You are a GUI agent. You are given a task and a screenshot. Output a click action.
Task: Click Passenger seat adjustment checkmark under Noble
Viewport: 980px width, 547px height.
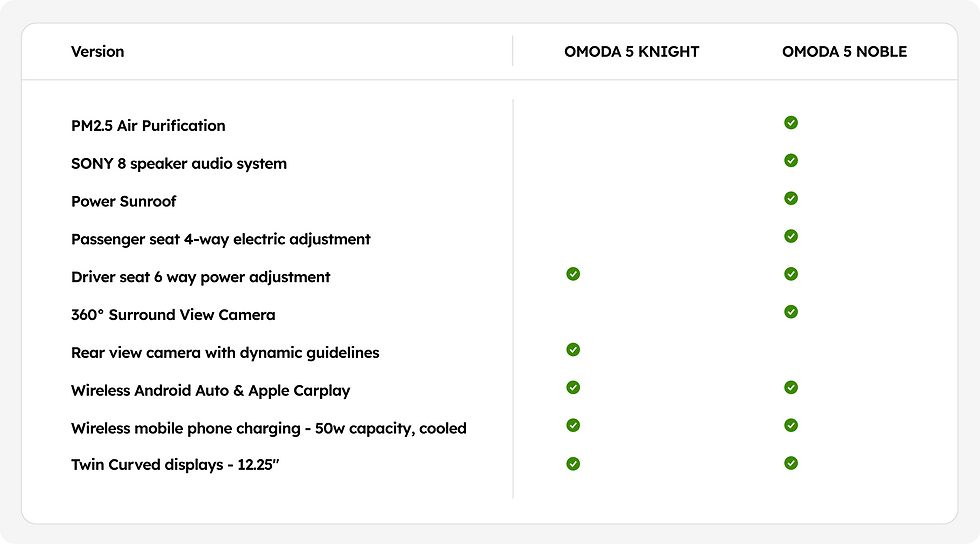coord(791,236)
